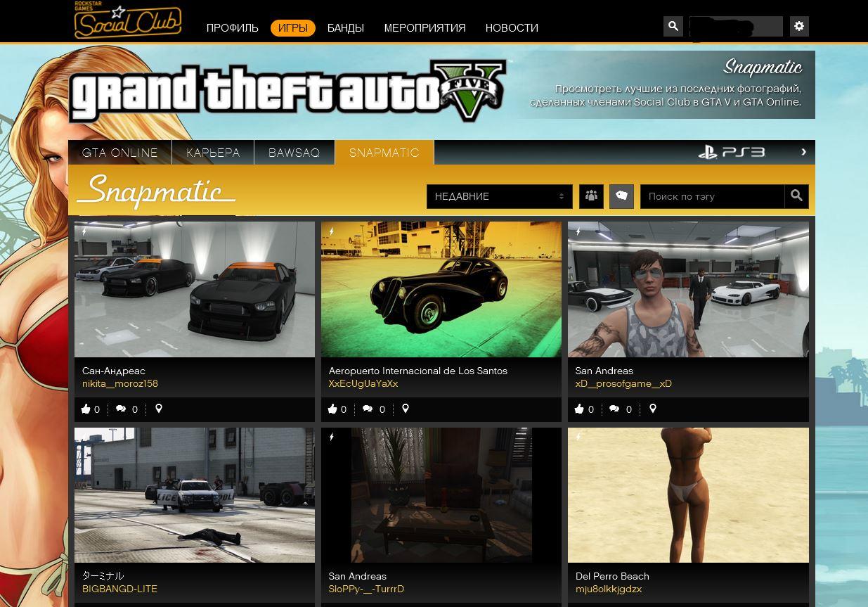868x607 pixels.
Task: Open НОВОСТИ in the top menu
Action: [x=512, y=28]
